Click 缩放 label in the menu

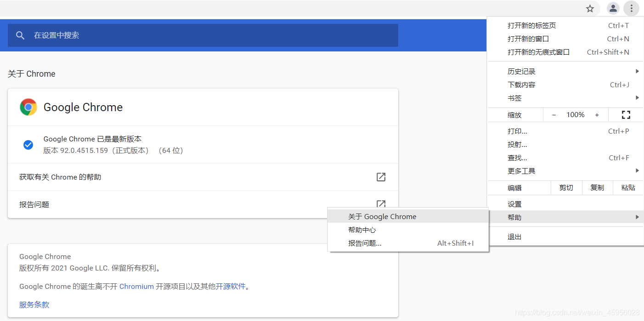514,115
